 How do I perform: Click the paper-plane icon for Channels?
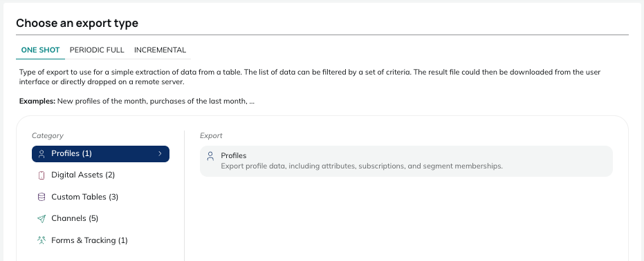pyautogui.click(x=41, y=219)
